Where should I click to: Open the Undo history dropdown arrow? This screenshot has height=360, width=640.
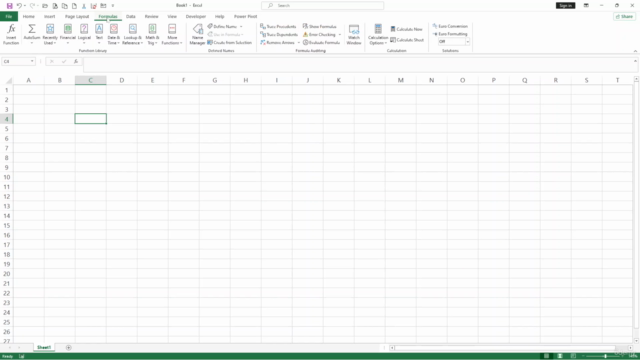pyautogui.click(x=24, y=6)
